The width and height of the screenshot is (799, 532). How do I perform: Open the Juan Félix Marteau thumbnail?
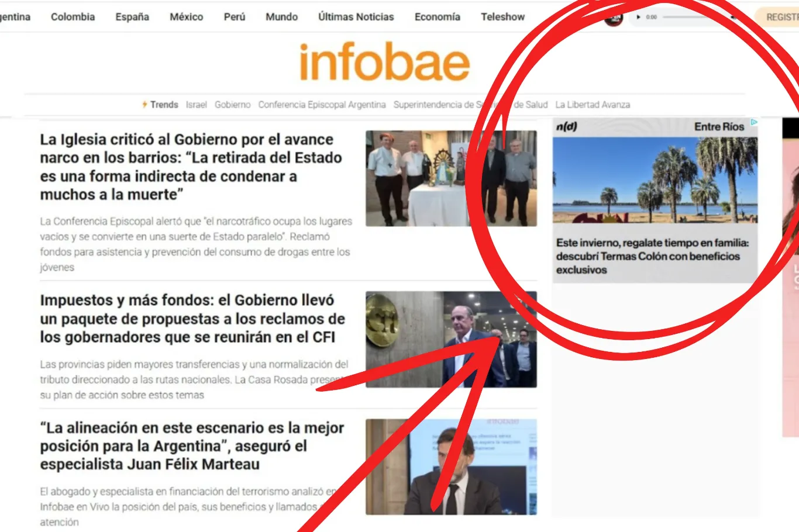click(451, 467)
